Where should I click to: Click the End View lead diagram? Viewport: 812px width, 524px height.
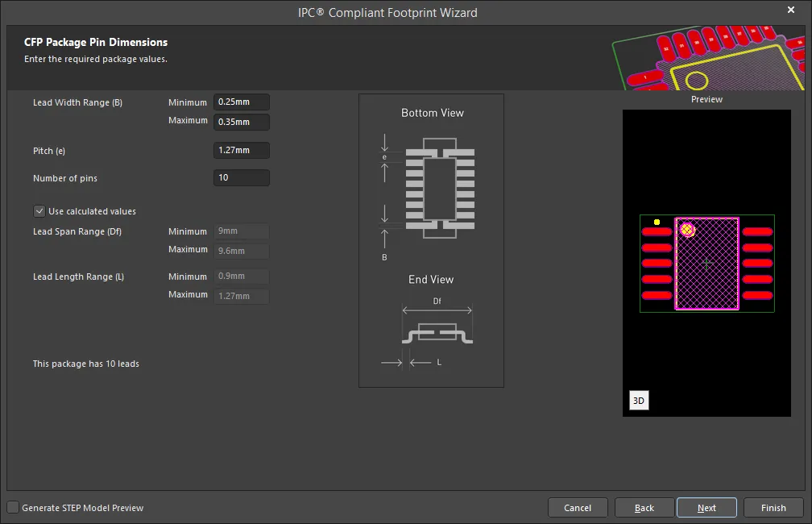tap(437, 333)
